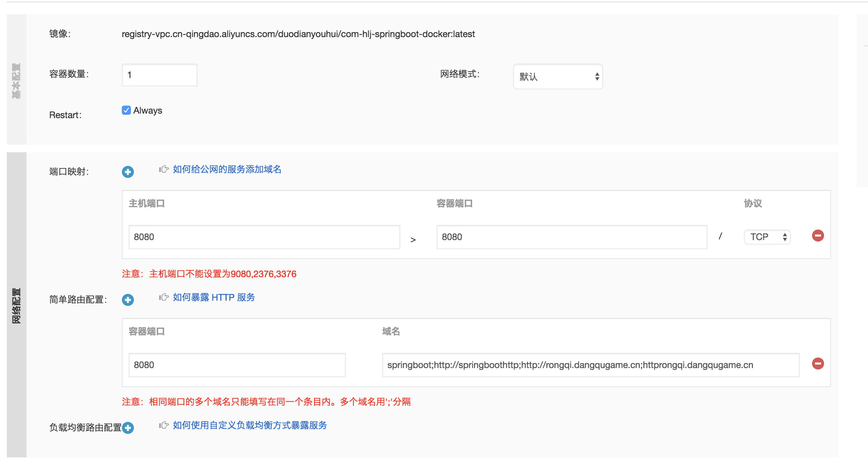
Task: Open the TCP protocol dropdown
Action: click(767, 237)
